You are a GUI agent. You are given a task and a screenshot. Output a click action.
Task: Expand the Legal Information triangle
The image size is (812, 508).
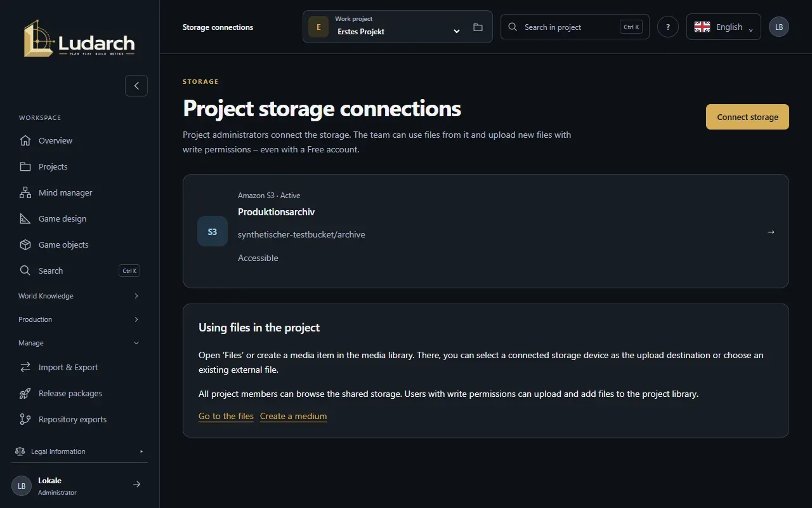tap(141, 451)
